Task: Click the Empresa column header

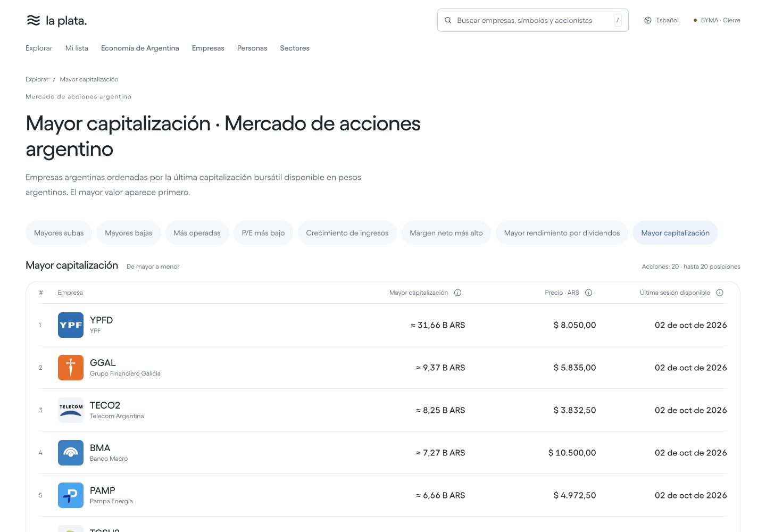Action: click(x=70, y=293)
